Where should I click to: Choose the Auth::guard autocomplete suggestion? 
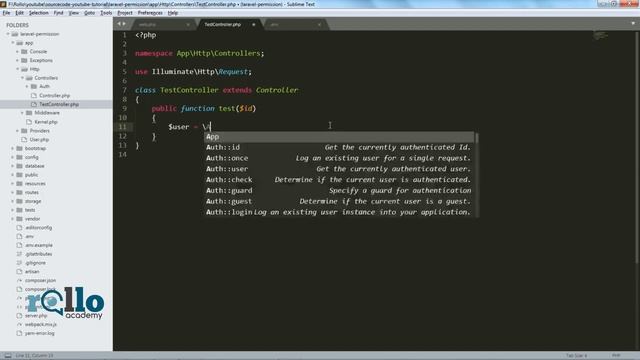click(340, 191)
